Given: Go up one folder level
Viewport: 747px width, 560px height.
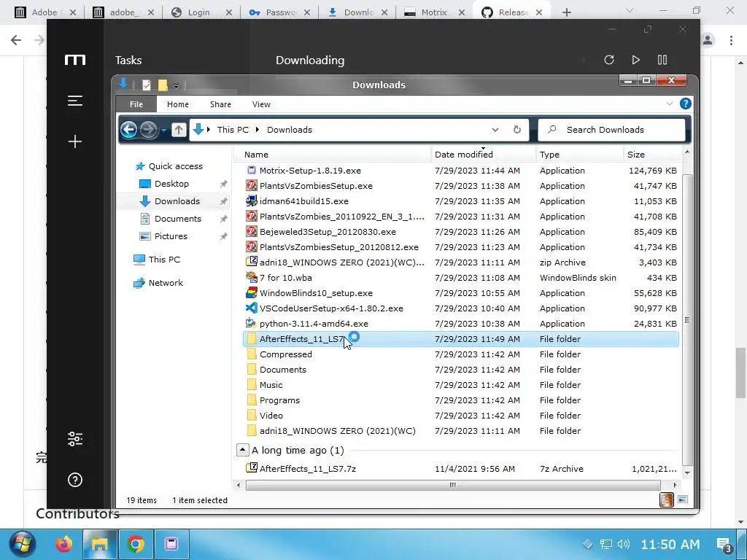Looking at the screenshot, I should [179, 130].
